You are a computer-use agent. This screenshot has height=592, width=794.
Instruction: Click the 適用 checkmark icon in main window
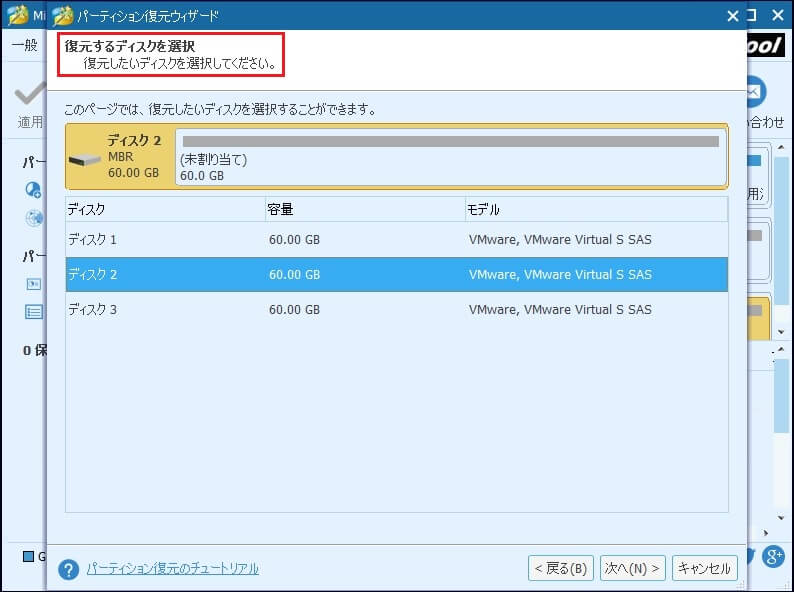point(29,93)
